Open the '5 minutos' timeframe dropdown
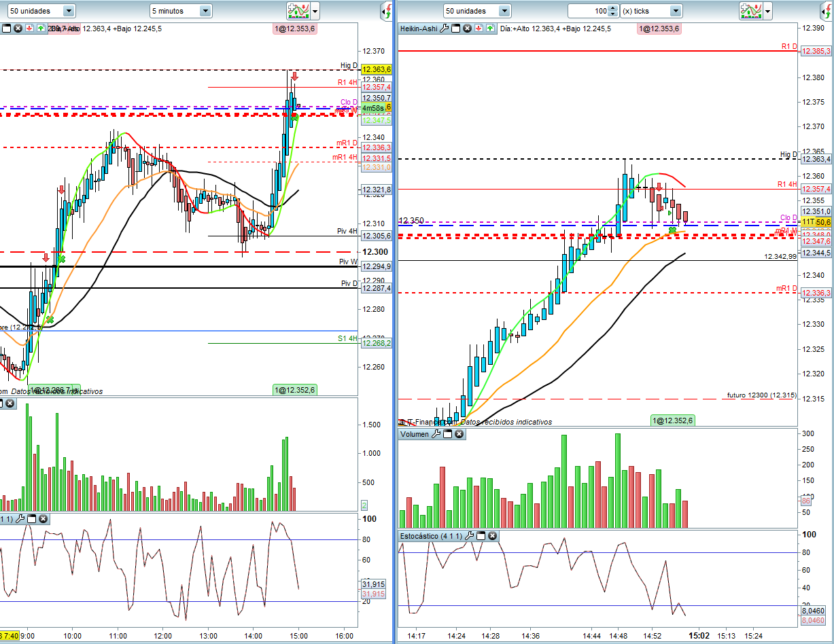 click(x=180, y=11)
